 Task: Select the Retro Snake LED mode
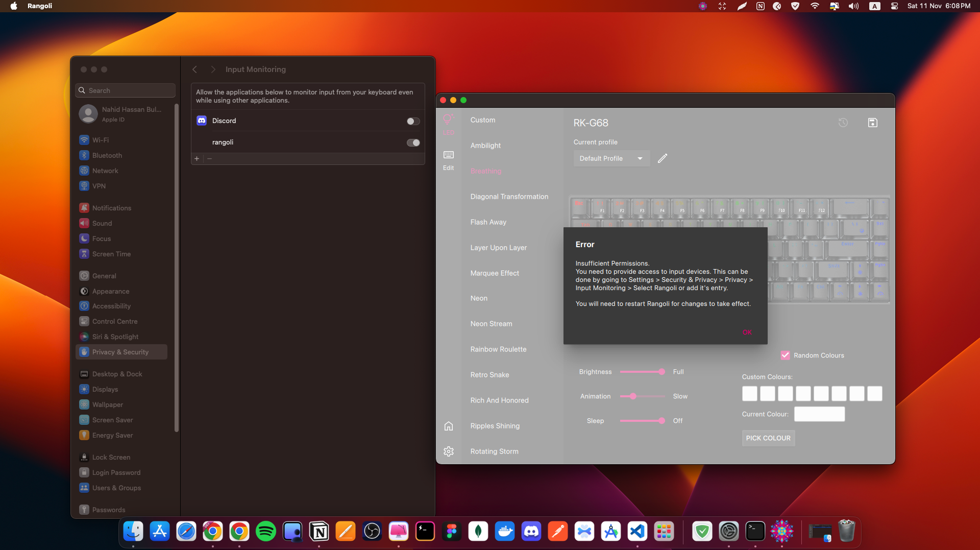tap(489, 375)
